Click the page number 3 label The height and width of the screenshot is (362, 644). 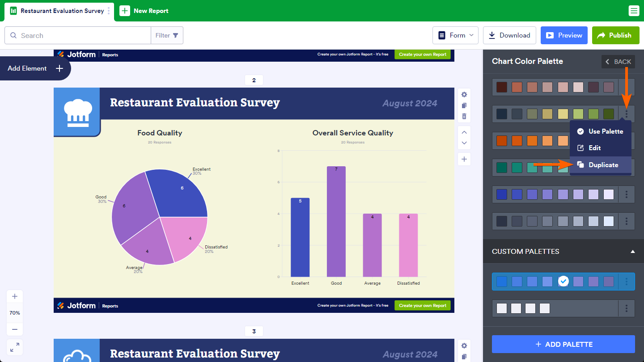(x=254, y=331)
